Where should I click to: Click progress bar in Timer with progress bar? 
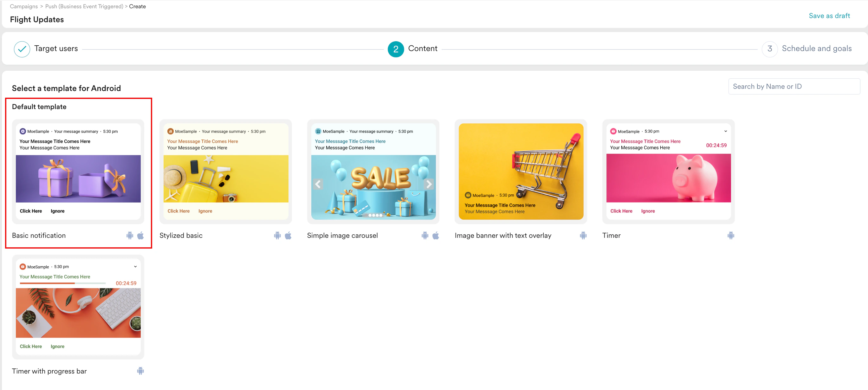pos(63,283)
